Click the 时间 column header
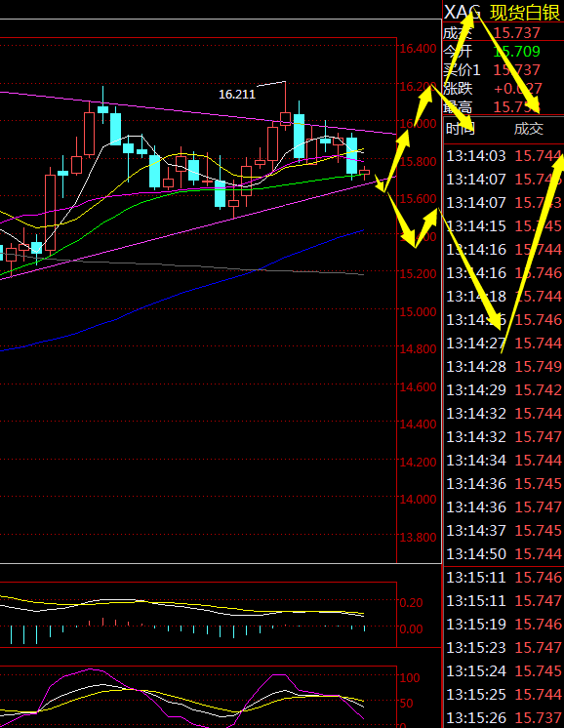 pos(459,129)
